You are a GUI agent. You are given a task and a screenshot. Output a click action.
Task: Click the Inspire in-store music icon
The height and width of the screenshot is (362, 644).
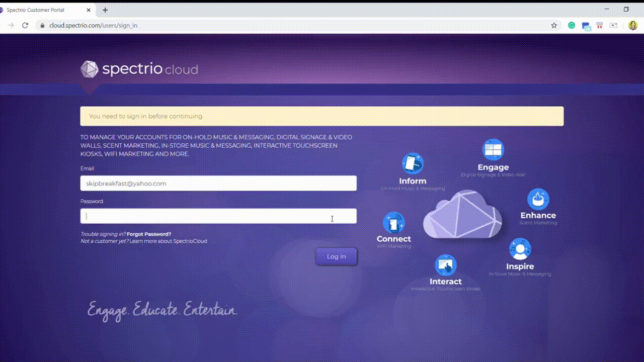pyautogui.click(x=520, y=249)
